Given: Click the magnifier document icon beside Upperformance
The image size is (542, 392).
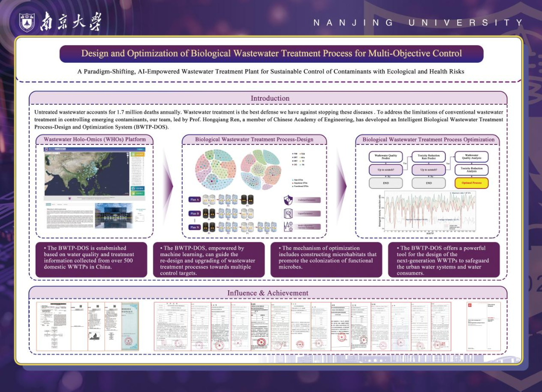Looking at the screenshot, I should pyautogui.click(x=288, y=214).
